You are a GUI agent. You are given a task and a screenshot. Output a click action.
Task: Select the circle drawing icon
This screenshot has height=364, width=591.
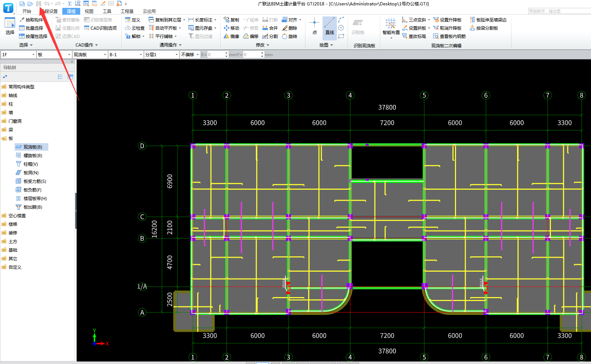point(341,28)
